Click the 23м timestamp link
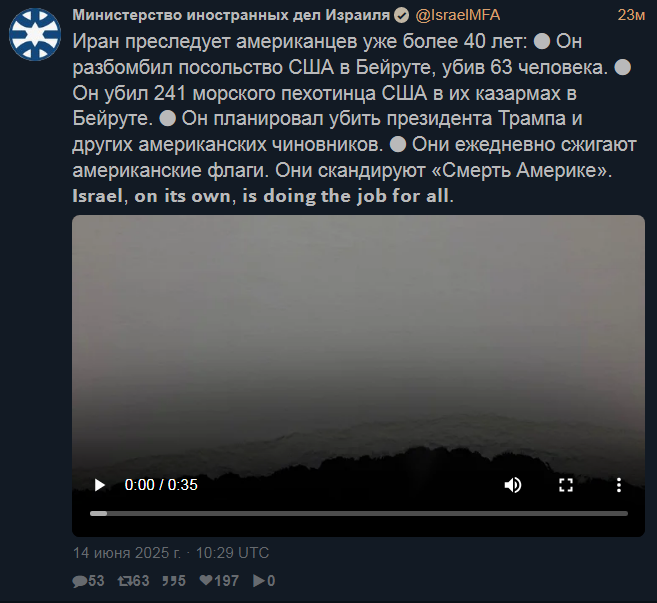This screenshot has width=657, height=603. 631,15
